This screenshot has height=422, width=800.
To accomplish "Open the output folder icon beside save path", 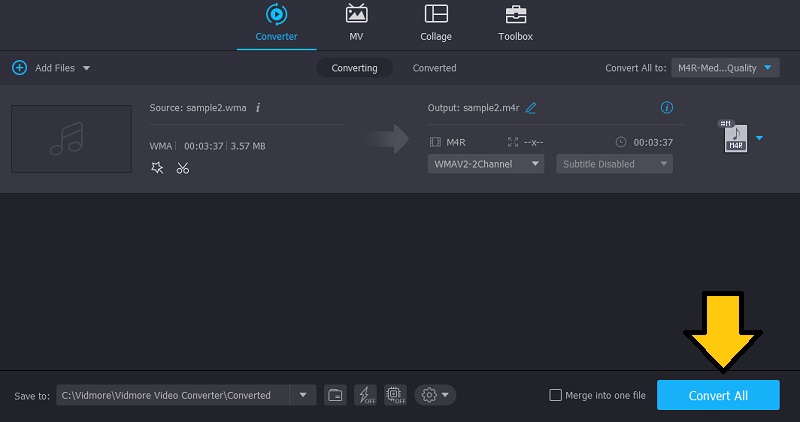I will click(x=336, y=395).
